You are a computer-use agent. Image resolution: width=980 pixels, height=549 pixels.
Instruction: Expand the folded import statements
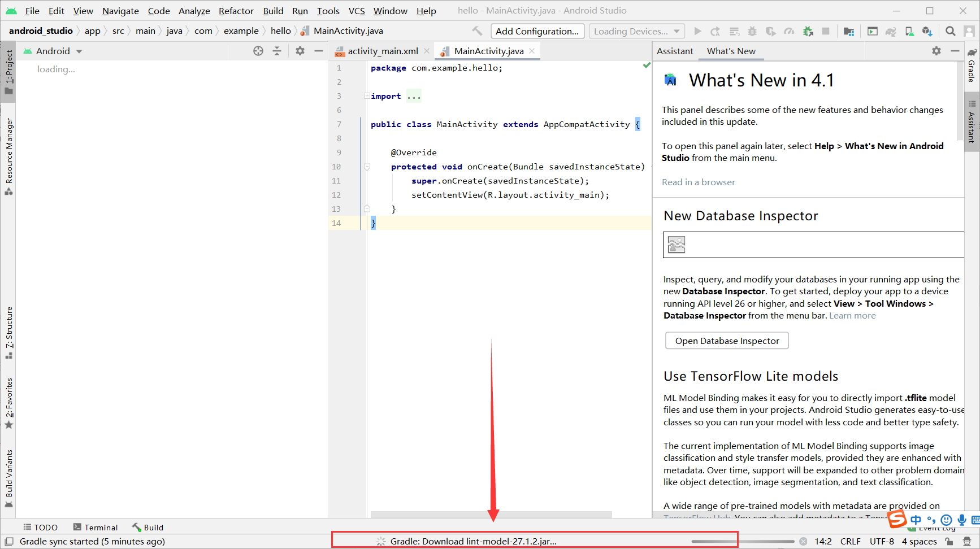coord(367,96)
